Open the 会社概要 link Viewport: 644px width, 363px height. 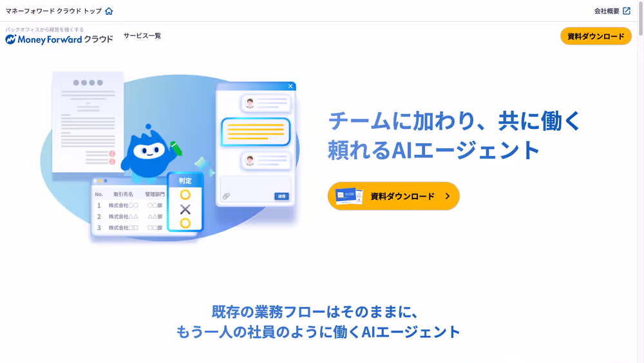coord(607,11)
